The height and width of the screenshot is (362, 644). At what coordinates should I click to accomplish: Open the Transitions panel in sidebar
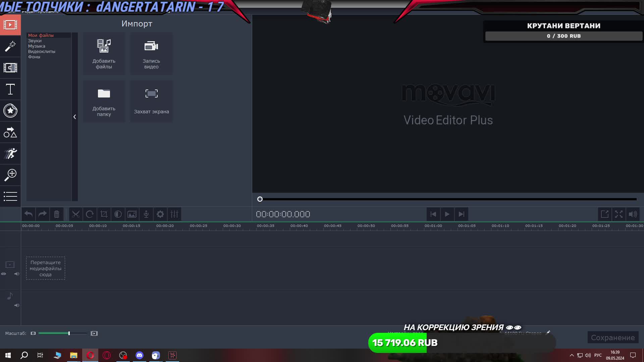click(x=10, y=68)
